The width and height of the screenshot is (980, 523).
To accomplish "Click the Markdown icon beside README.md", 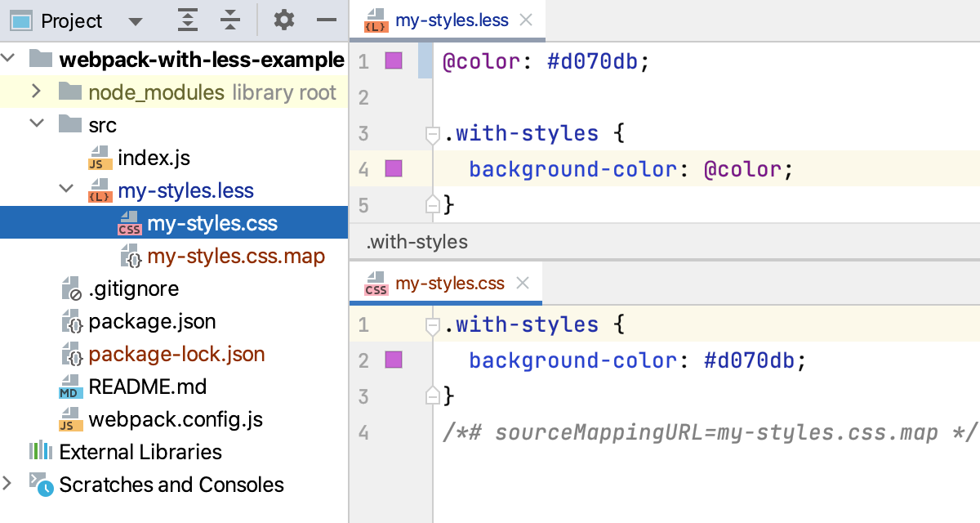I will [x=70, y=387].
